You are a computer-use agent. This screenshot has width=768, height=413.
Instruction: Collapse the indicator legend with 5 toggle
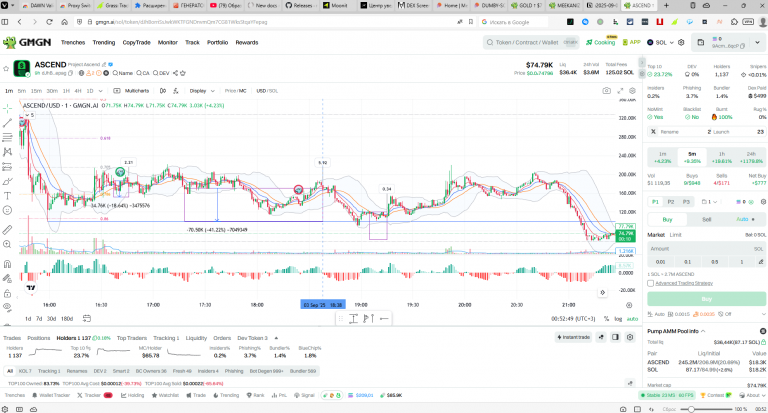pos(28,115)
